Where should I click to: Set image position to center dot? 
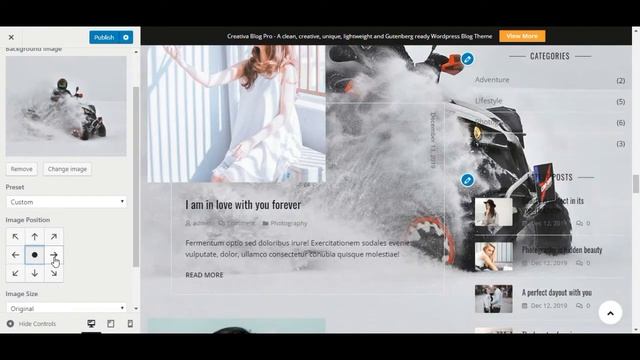35,255
